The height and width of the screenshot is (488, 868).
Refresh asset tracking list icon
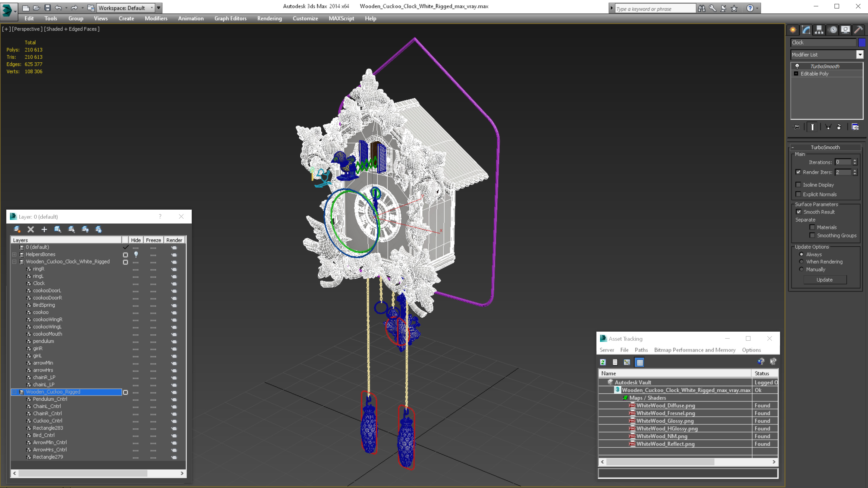coord(603,362)
